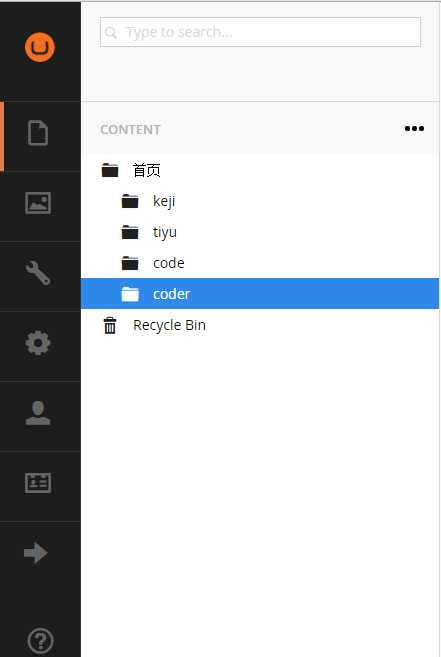Image resolution: width=441 pixels, height=657 pixels.
Task: Click the CONTENT section header
Action: coord(130,130)
